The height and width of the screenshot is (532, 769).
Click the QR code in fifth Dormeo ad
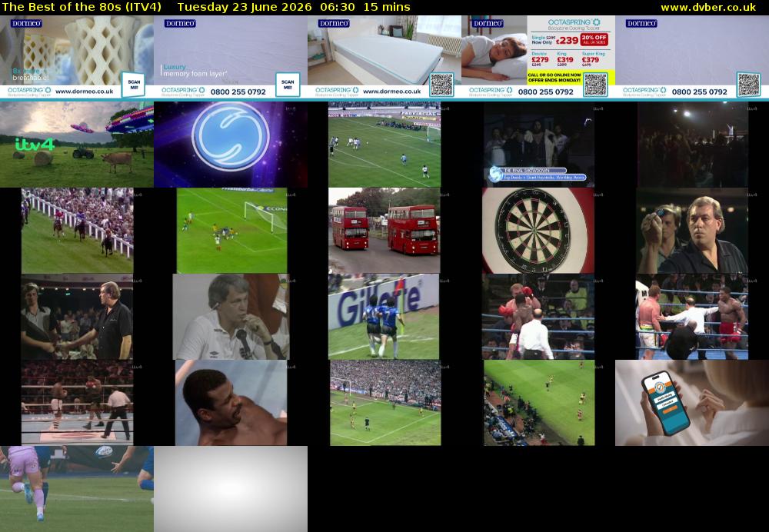coord(748,85)
